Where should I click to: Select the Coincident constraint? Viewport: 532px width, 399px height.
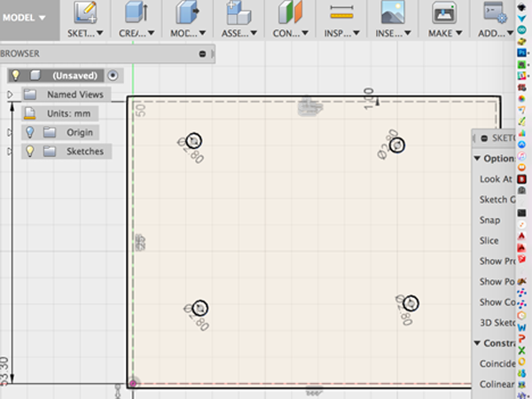coord(497,364)
